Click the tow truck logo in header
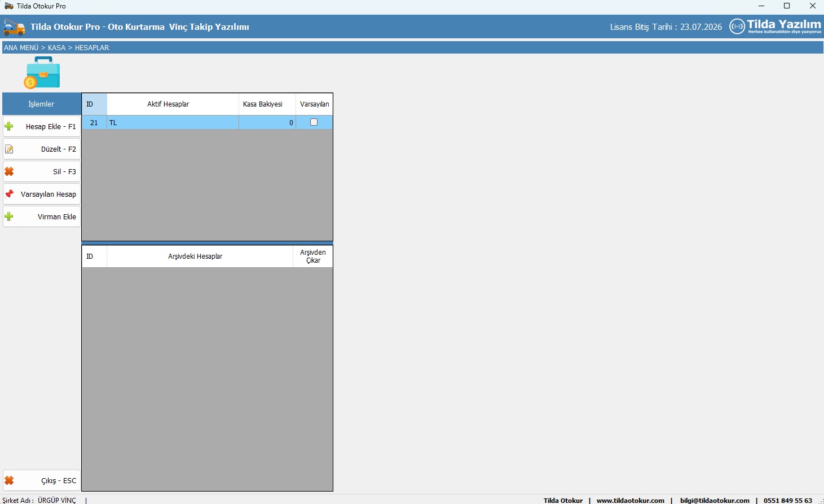Image resolution: width=824 pixels, height=504 pixels. click(x=14, y=27)
